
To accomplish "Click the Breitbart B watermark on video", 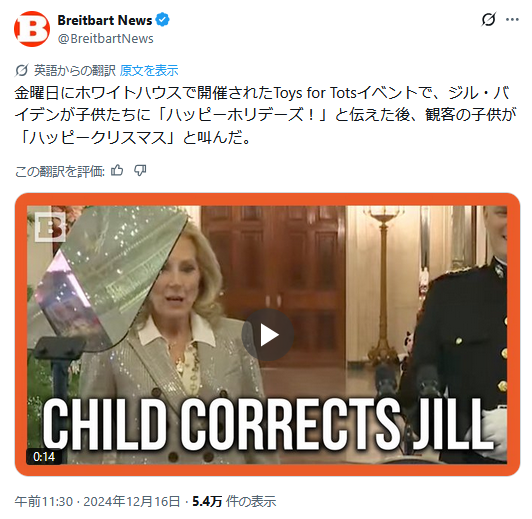I will [50, 227].
